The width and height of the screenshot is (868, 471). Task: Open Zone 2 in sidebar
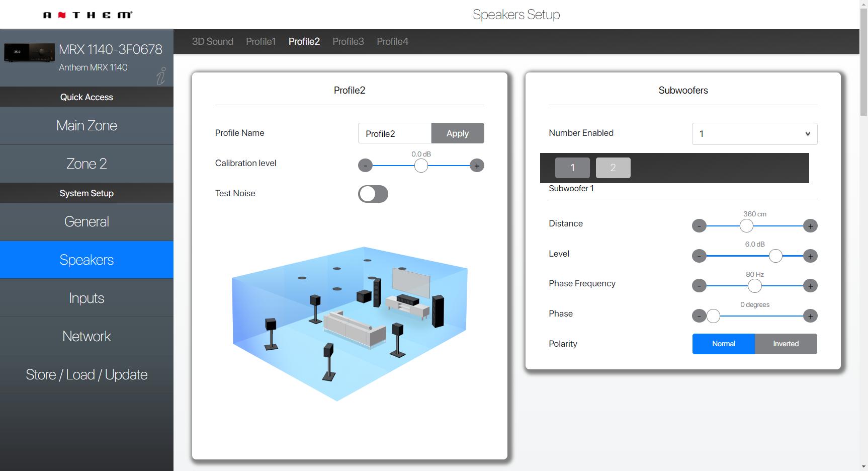click(x=86, y=164)
